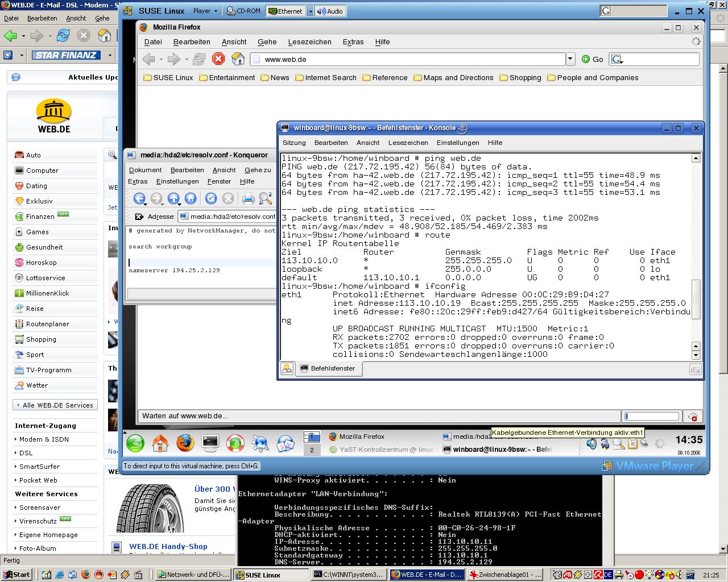This screenshot has width=728, height=582.
Task: Click the reload icon in outer Windows Firefox toolbar
Action: coord(63,36)
